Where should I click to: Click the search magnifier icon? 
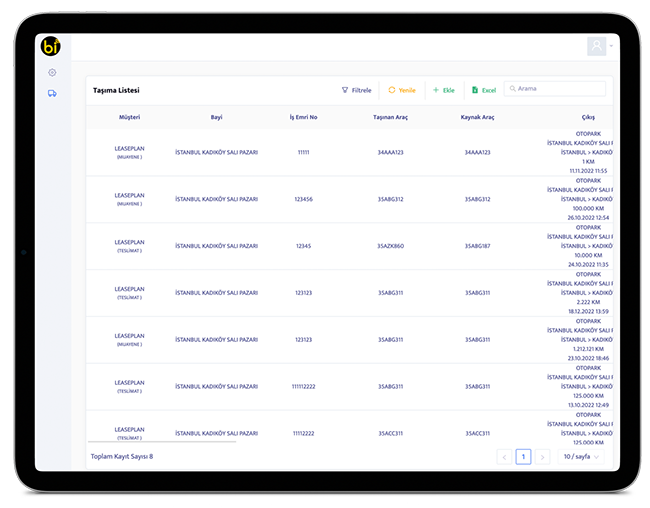(x=512, y=89)
